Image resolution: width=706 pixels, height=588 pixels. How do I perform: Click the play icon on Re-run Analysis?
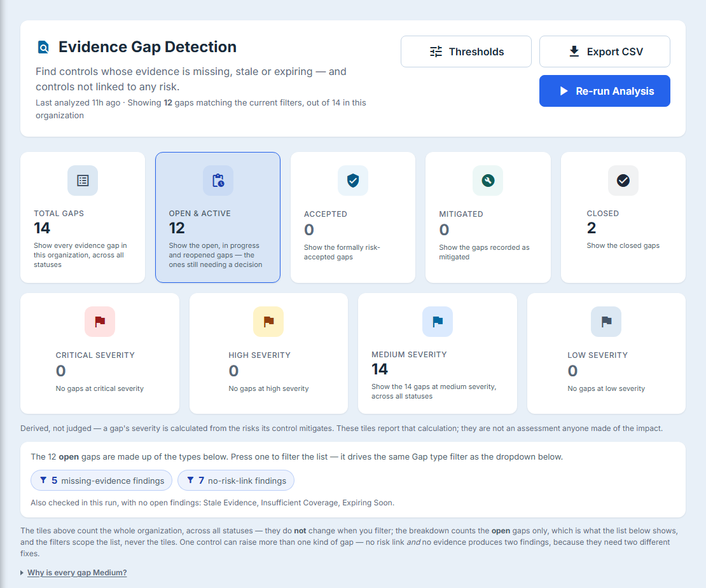click(x=564, y=91)
